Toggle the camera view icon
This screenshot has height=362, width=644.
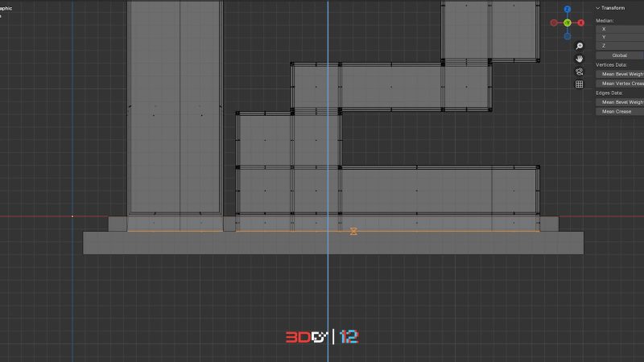(579, 72)
